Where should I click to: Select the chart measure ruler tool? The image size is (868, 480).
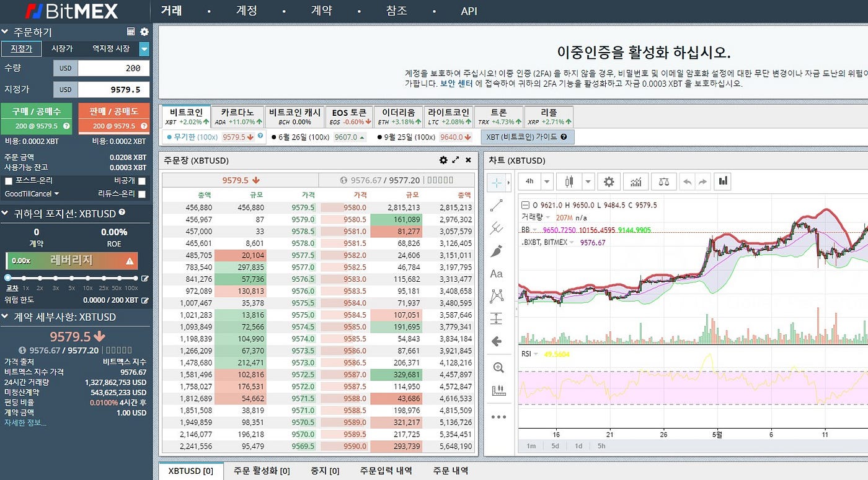[498, 390]
